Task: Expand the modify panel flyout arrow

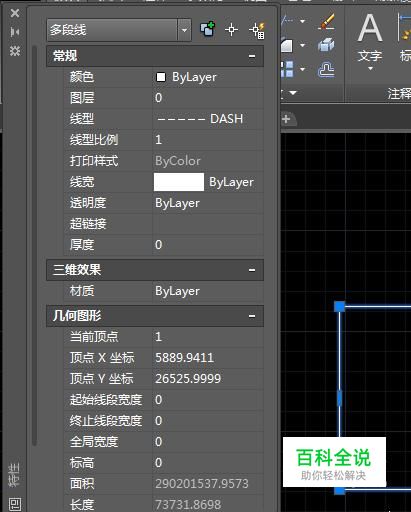Action: 293,93
